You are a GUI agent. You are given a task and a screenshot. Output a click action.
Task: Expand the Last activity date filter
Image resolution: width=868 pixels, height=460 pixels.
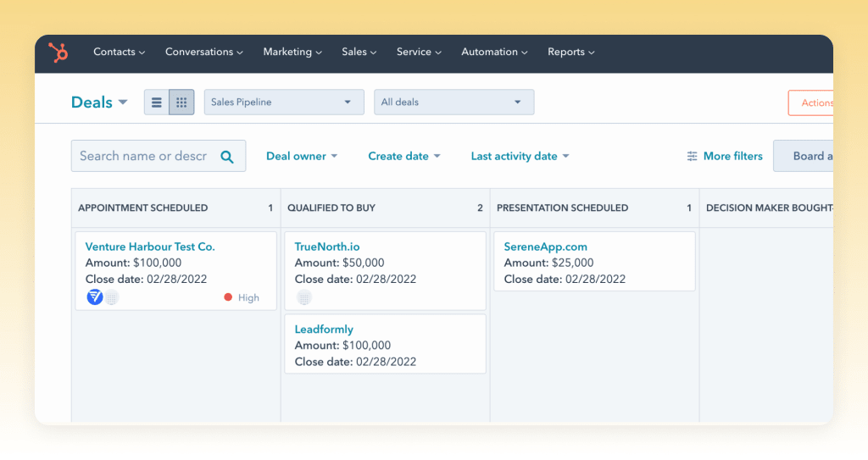coord(520,157)
